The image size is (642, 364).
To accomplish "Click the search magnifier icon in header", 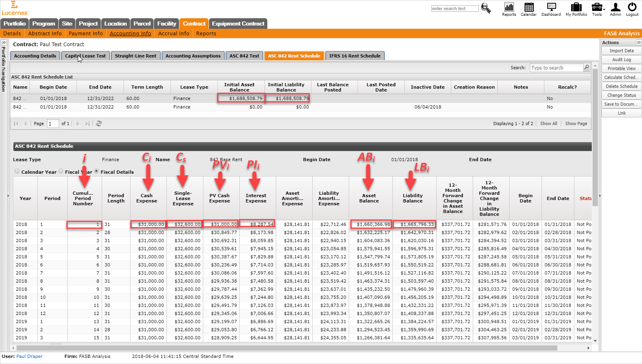I will click(486, 8).
